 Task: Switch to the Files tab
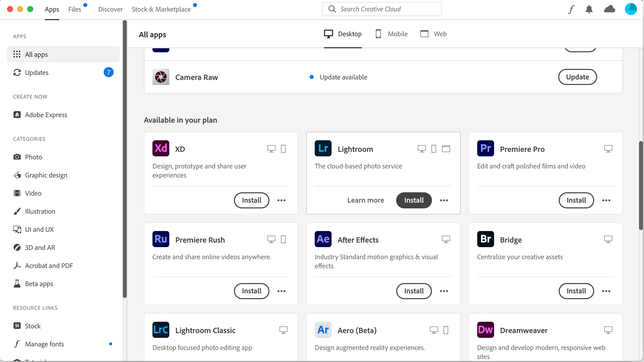[75, 9]
